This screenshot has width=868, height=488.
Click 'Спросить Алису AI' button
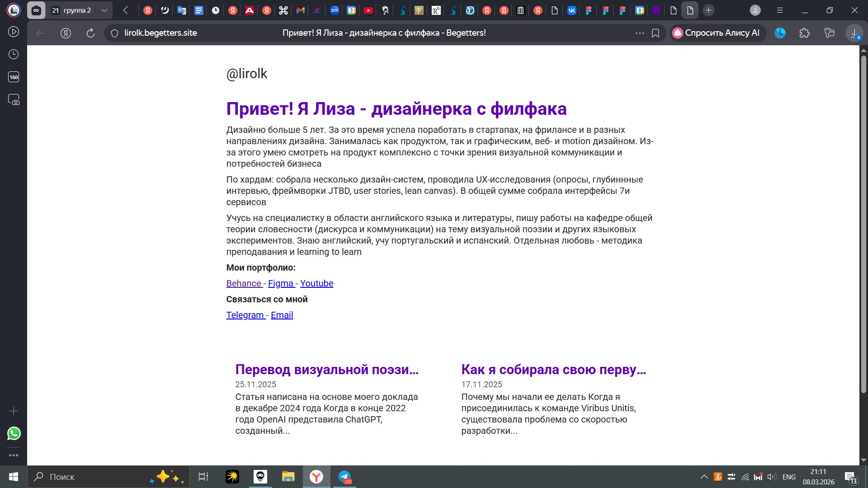click(717, 33)
